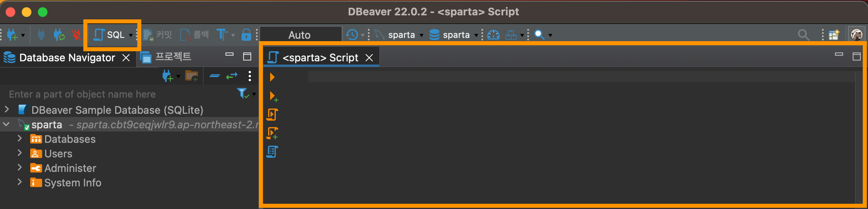Click Execute script in separate tabs icon

(x=273, y=133)
